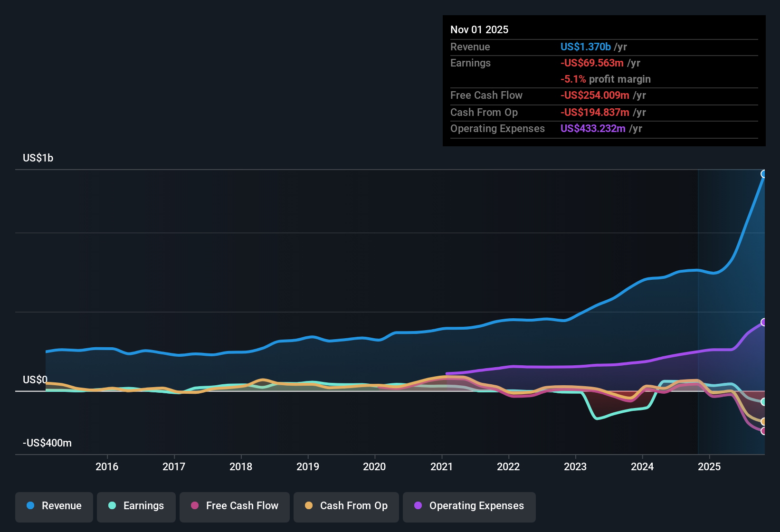Toggle the Earnings series off
This screenshot has width=780, height=532.
136,506
